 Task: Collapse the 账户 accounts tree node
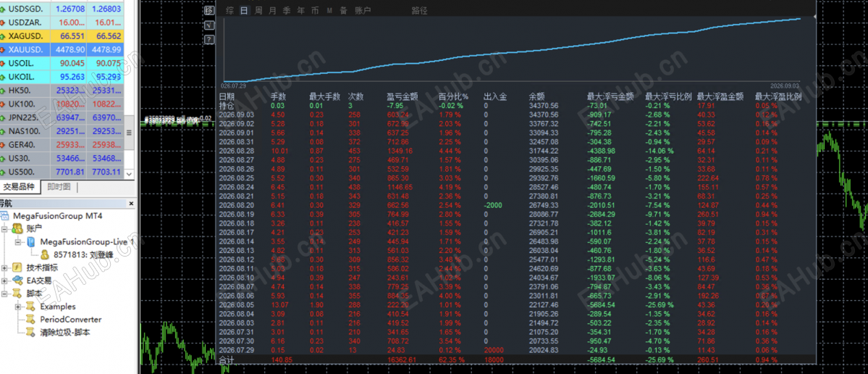[5, 228]
